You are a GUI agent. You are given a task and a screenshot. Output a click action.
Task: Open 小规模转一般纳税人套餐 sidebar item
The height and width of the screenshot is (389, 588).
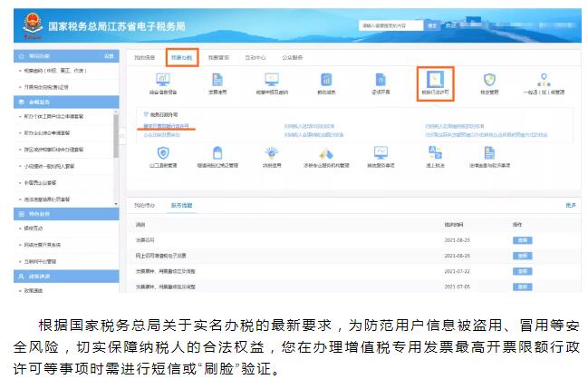click(49, 166)
